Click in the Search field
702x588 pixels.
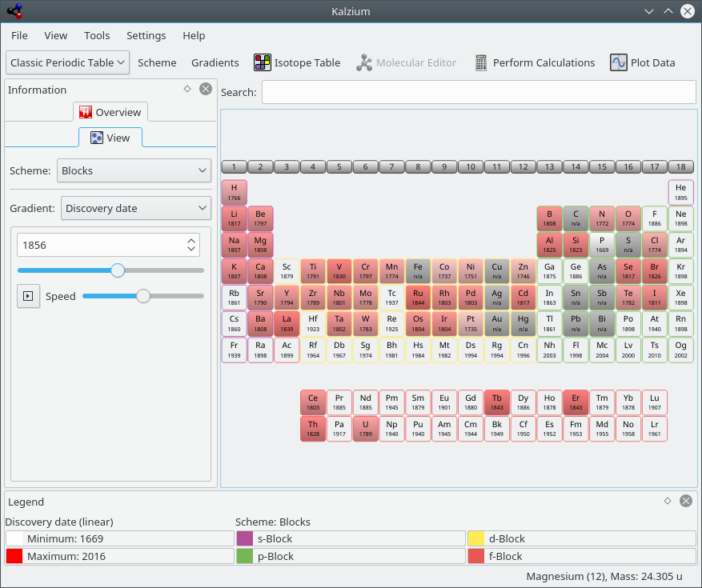tap(479, 92)
